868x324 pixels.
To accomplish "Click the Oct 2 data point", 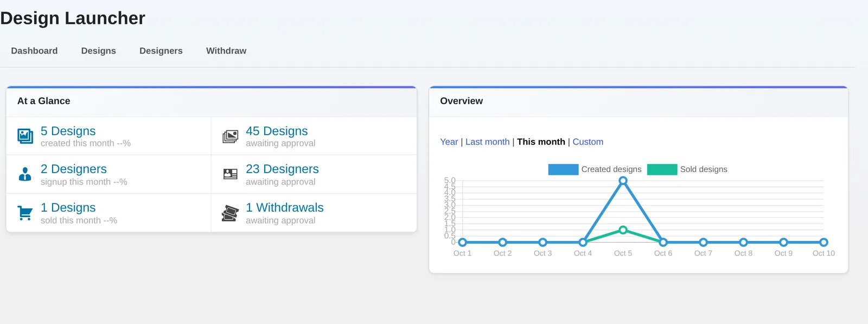I will click(503, 242).
